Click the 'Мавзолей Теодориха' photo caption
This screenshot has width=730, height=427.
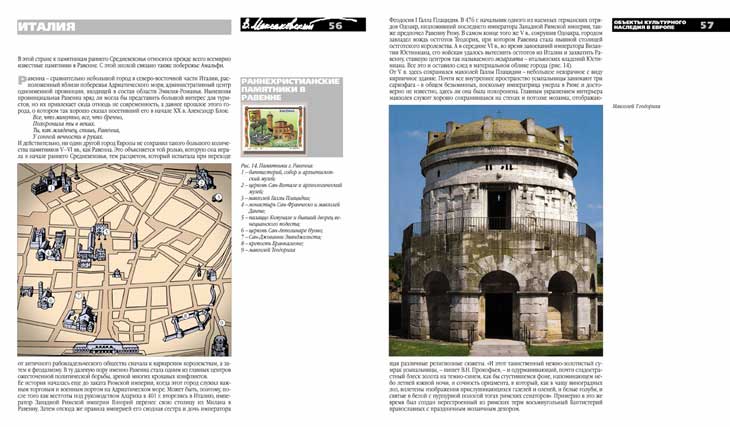point(636,107)
